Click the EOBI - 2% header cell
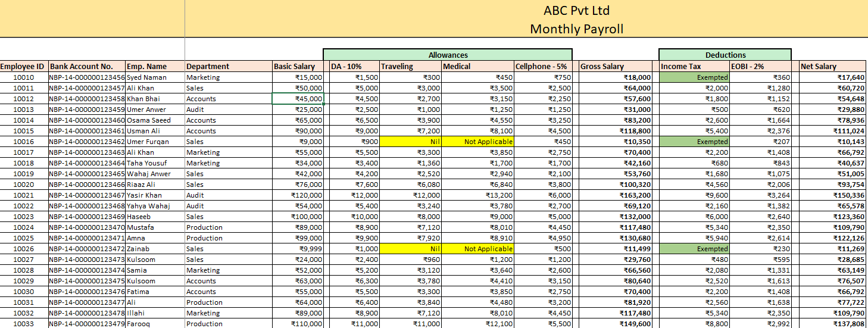Image resolution: width=868 pixels, height=328 pixels. 760,67
